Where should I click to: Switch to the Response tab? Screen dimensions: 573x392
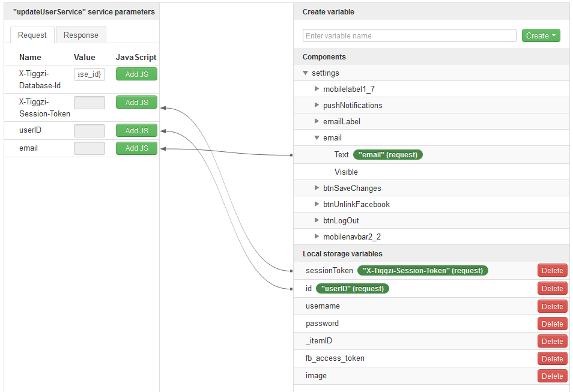point(81,35)
